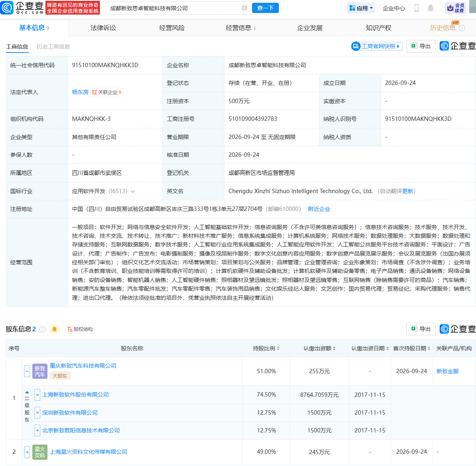The image size is (476, 466).
Task: Open 工商官网快照 snapshot button
Action: 377,46
